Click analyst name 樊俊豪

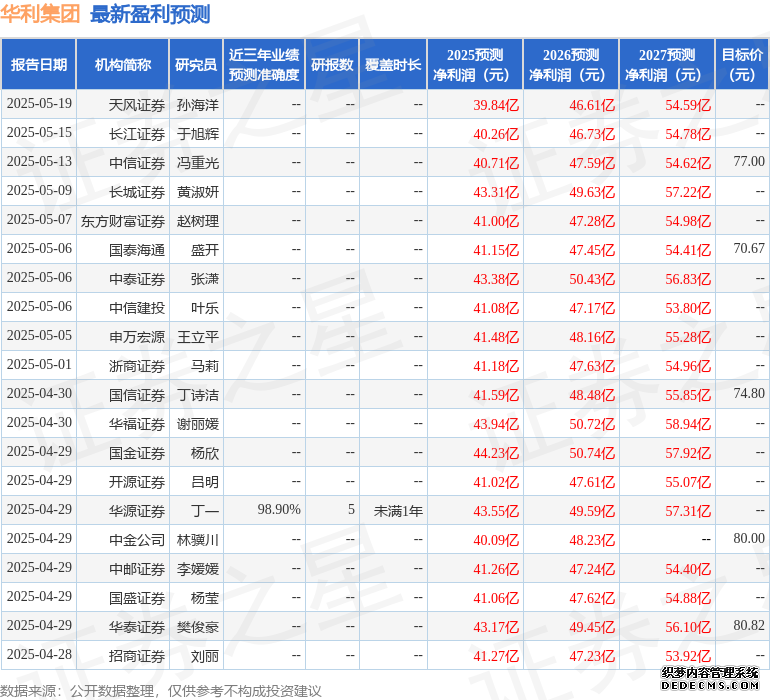pyautogui.click(x=198, y=627)
